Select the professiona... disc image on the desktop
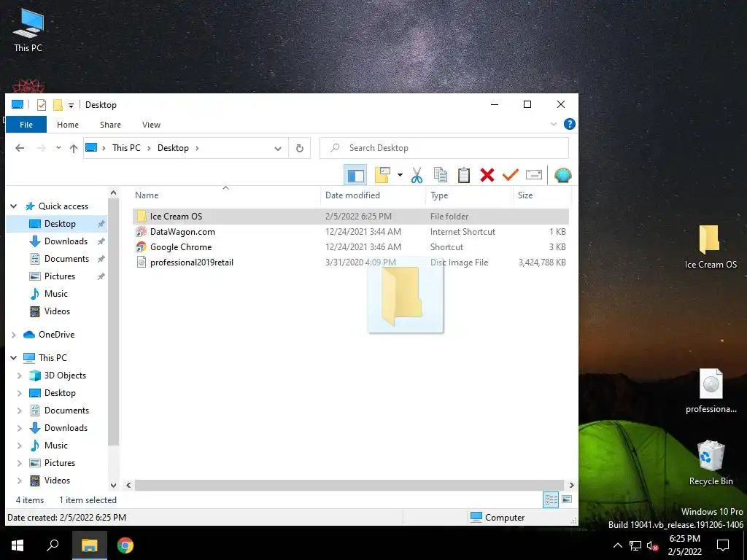 (711, 391)
